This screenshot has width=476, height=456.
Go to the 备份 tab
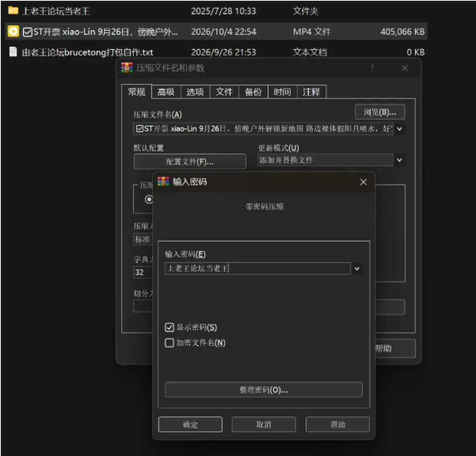(253, 92)
